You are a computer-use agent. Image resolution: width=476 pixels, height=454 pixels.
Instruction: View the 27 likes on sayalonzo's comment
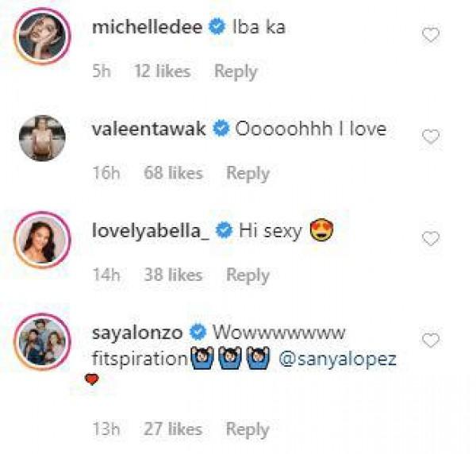[173, 429]
